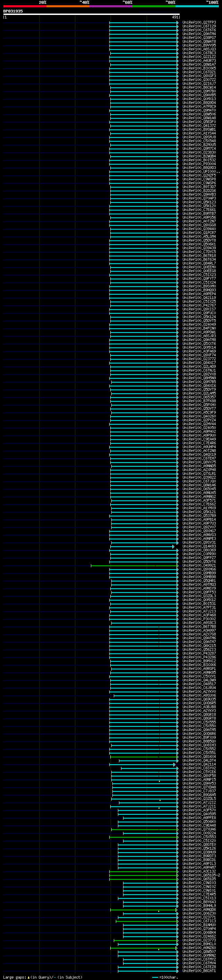Click the green alignment bar for C6TIC3
Screen dimensions: 222x980
[x=147, y=921]
